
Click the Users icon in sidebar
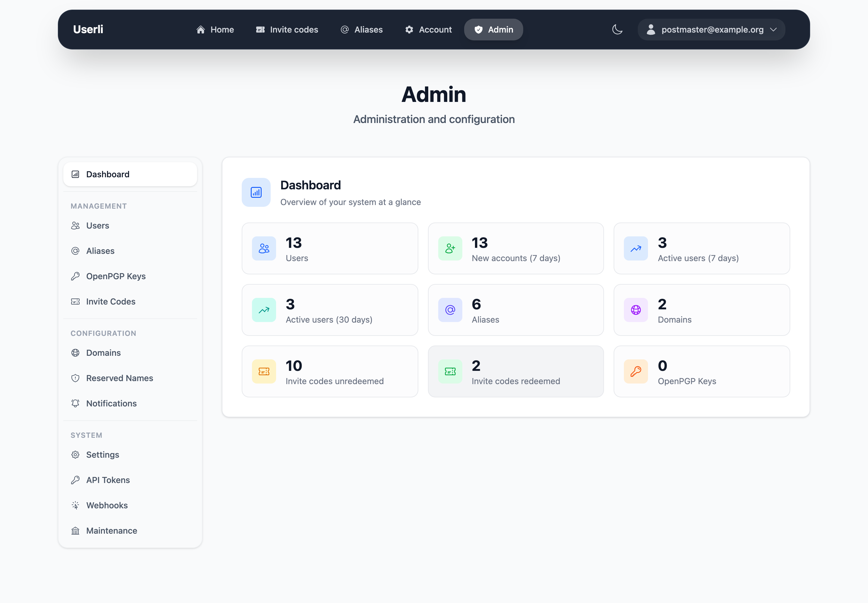[76, 226]
